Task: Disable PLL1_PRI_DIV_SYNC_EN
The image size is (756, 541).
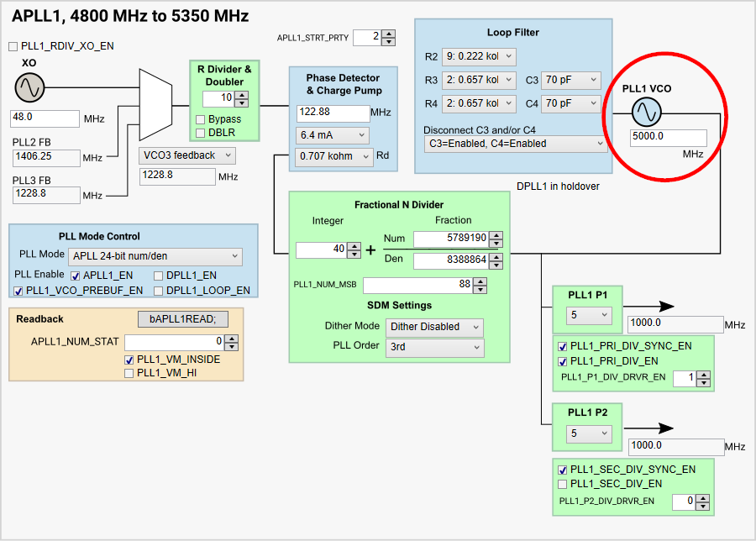Action: pos(562,347)
